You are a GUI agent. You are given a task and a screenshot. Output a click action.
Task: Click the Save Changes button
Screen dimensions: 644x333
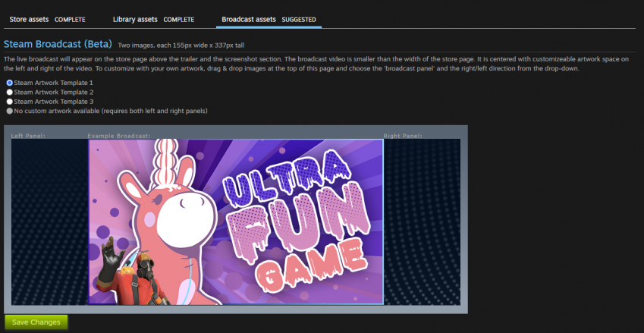[36, 322]
